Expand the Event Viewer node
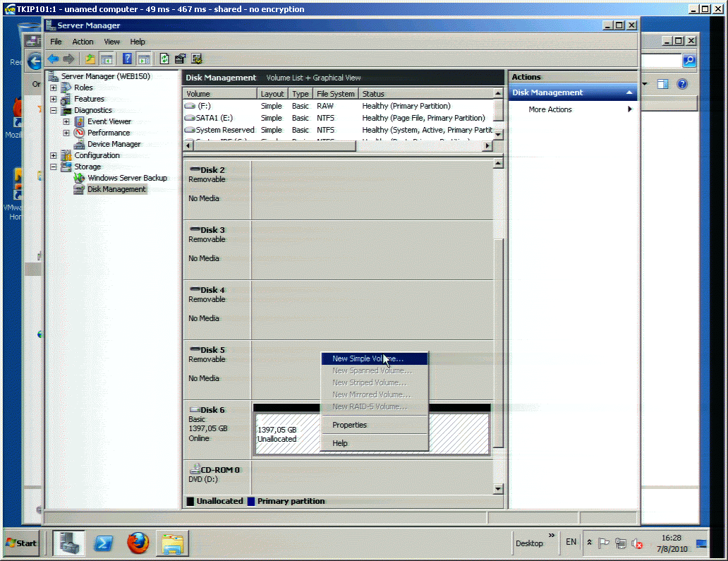This screenshot has height=561, width=728. pyautogui.click(x=66, y=121)
